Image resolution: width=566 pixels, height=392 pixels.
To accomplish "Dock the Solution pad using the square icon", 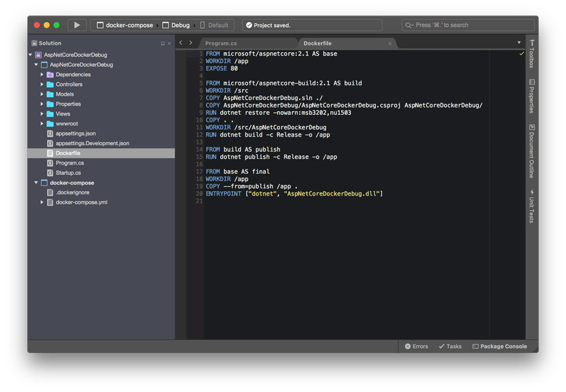I will [x=163, y=44].
